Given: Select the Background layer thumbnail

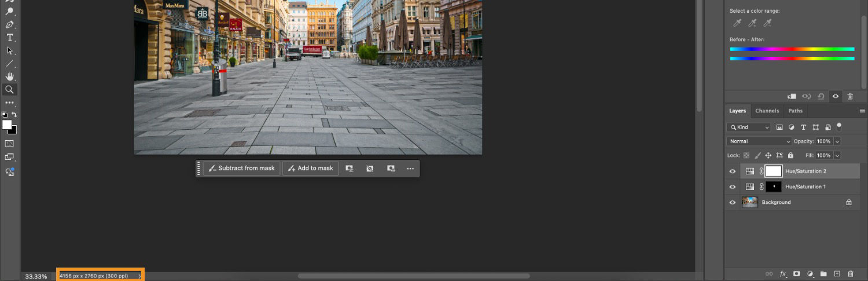Looking at the screenshot, I should (x=750, y=202).
